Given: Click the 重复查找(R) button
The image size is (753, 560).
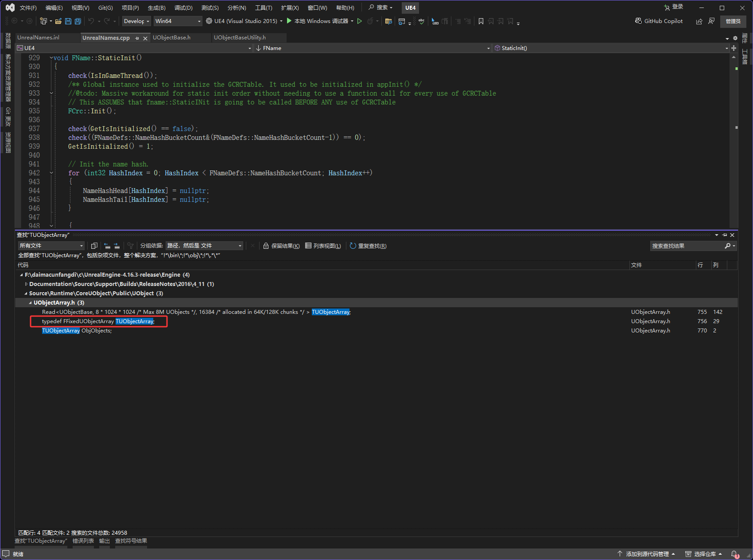Looking at the screenshot, I should [x=368, y=246].
